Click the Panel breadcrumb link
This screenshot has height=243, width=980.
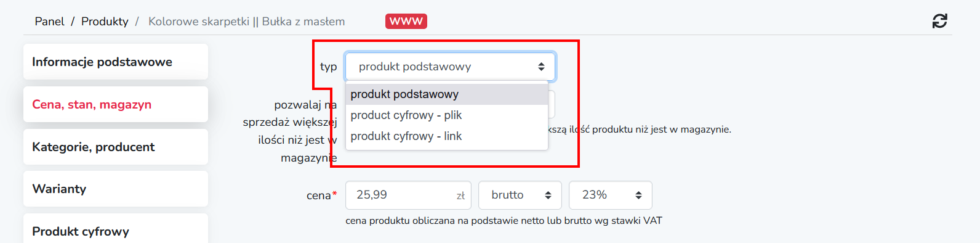tap(49, 22)
